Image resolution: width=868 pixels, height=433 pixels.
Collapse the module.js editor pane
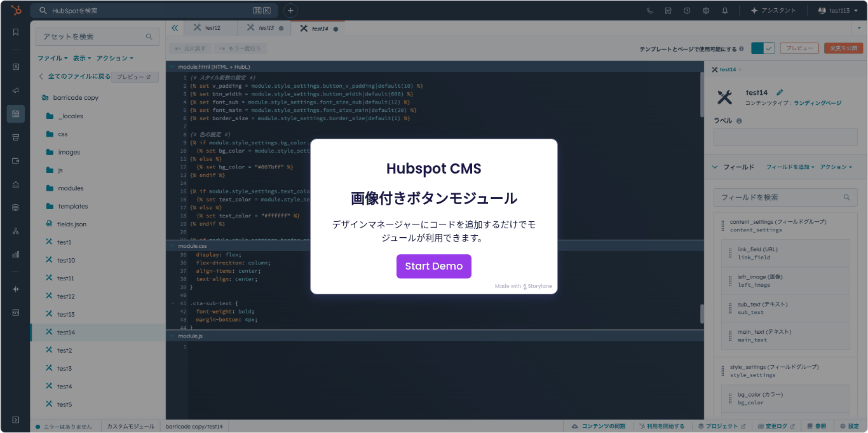click(172, 335)
